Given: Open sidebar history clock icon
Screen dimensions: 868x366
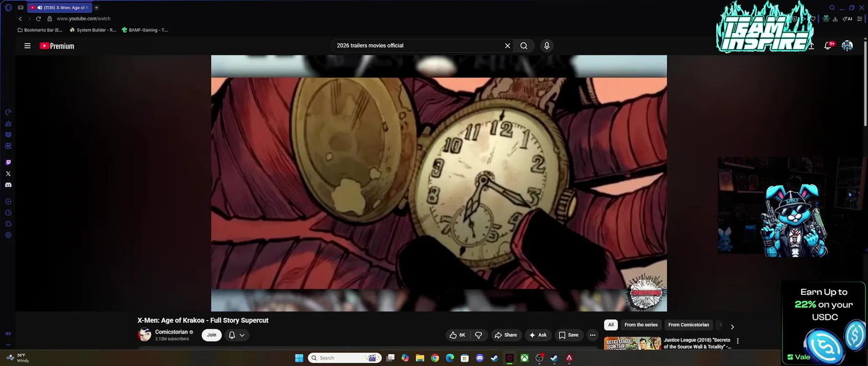Looking at the screenshot, I should pyautogui.click(x=8, y=213).
